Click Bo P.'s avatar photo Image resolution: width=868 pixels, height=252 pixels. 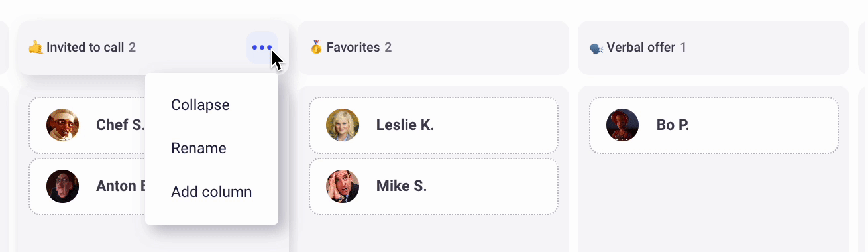[x=622, y=125]
